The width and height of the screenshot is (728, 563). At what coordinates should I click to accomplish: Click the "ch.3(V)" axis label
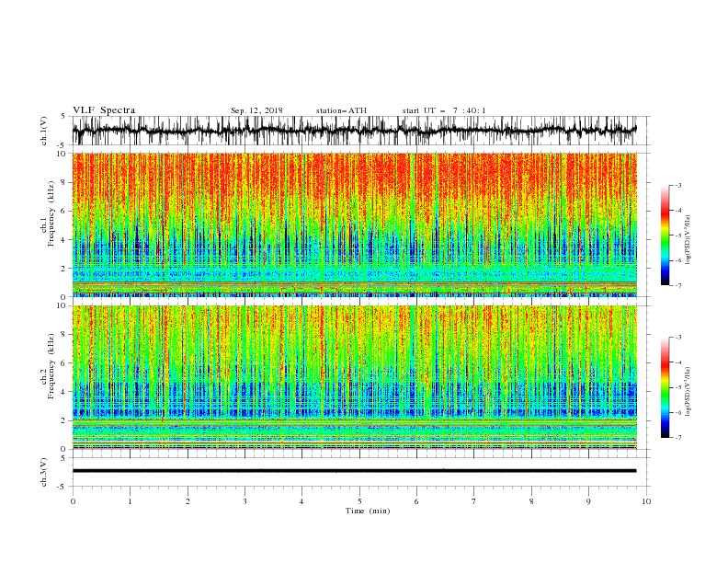pos(44,472)
